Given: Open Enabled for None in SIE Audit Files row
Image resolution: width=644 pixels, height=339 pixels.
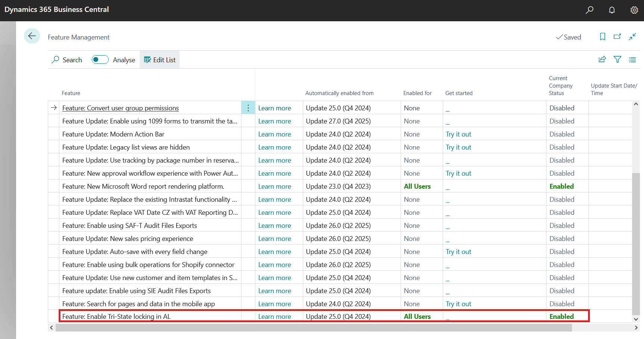Looking at the screenshot, I should (x=412, y=291).
